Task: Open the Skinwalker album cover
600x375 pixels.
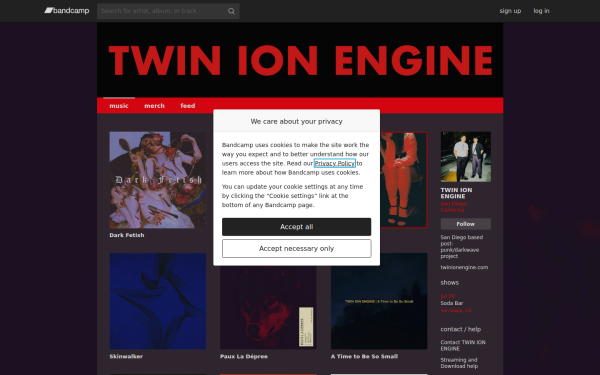Action: coord(158,301)
